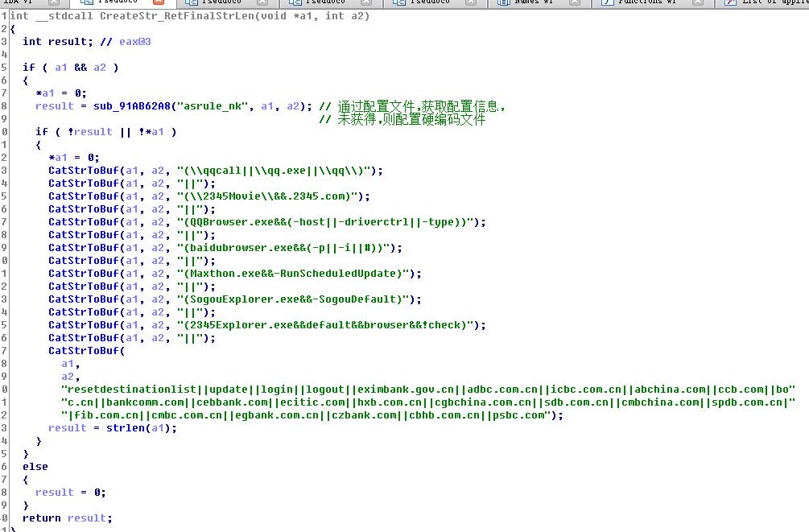Click the multi-line CatStrToBuf( call opening

click(87, 351)
